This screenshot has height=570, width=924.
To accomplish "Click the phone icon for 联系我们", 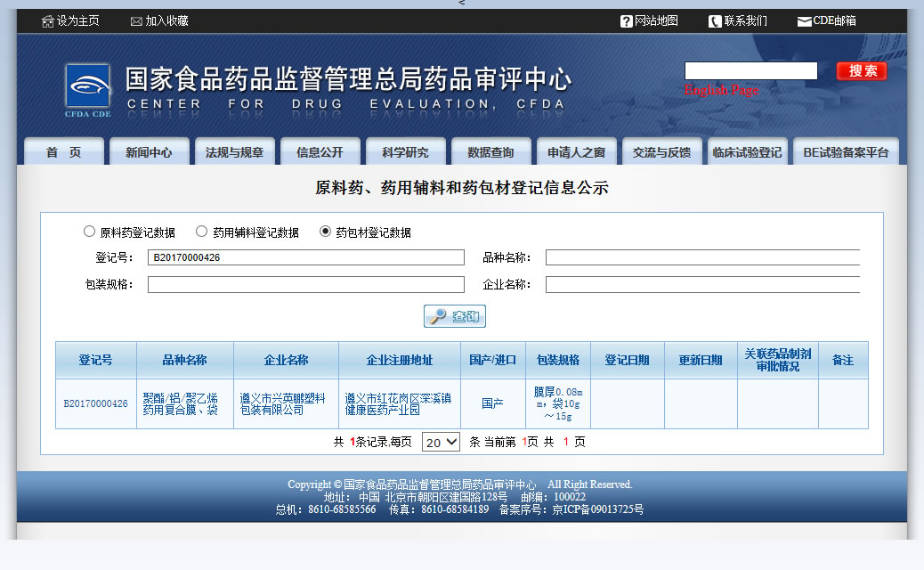I will pos(715,21).
